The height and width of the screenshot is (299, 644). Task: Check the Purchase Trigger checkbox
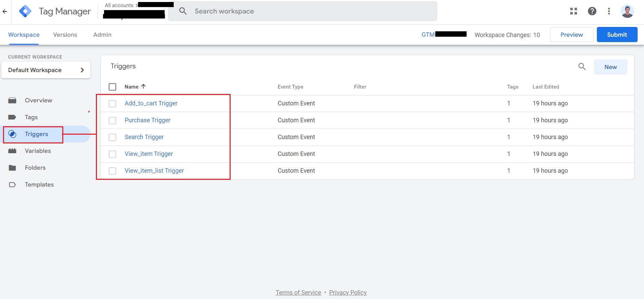point(112,121)
